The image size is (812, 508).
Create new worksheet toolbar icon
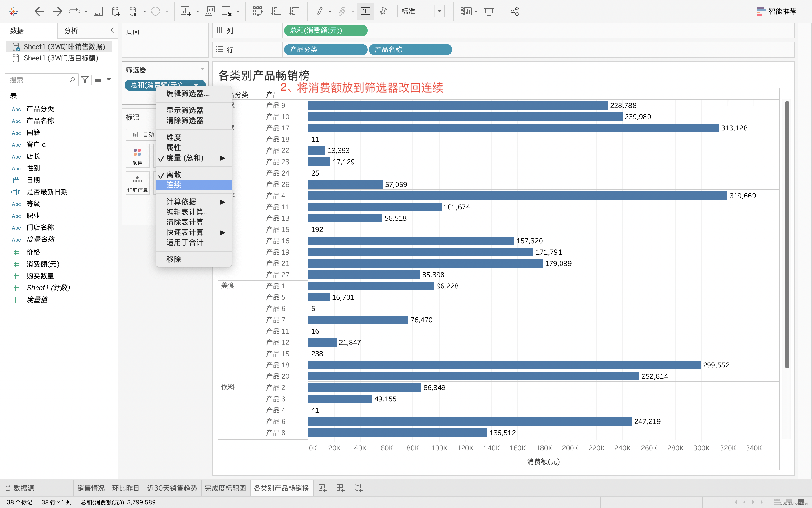pyautogui.click(x=186, y=11)
